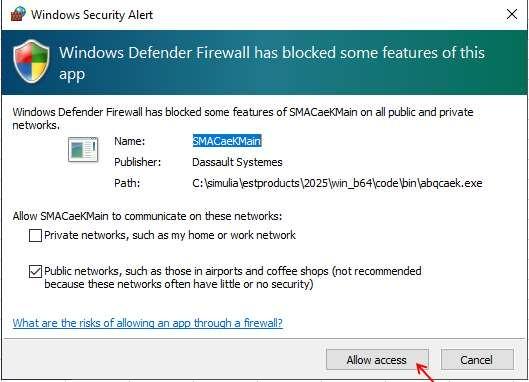Click the firewall icon in the title bar

tap(18, 14)
